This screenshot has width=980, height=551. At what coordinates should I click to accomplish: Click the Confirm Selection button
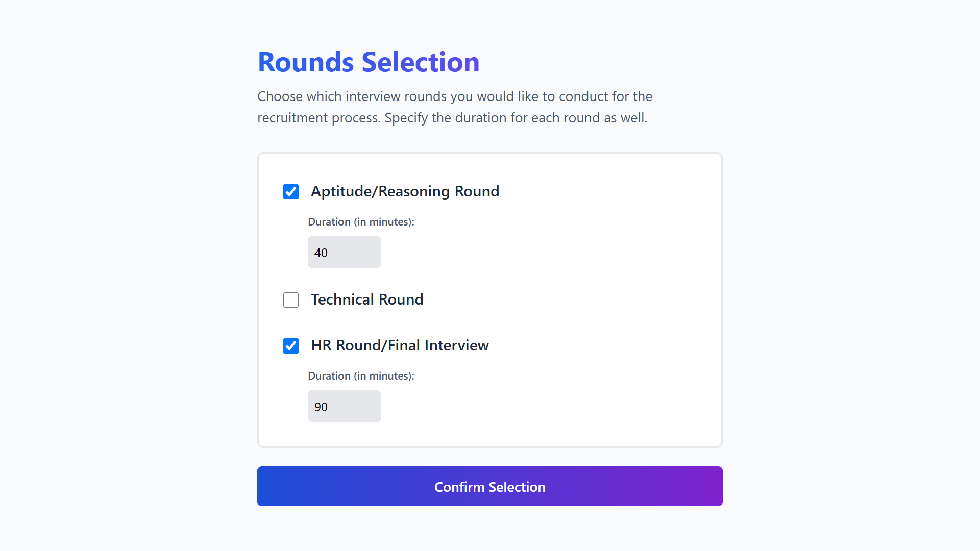[x=489, y=486]
